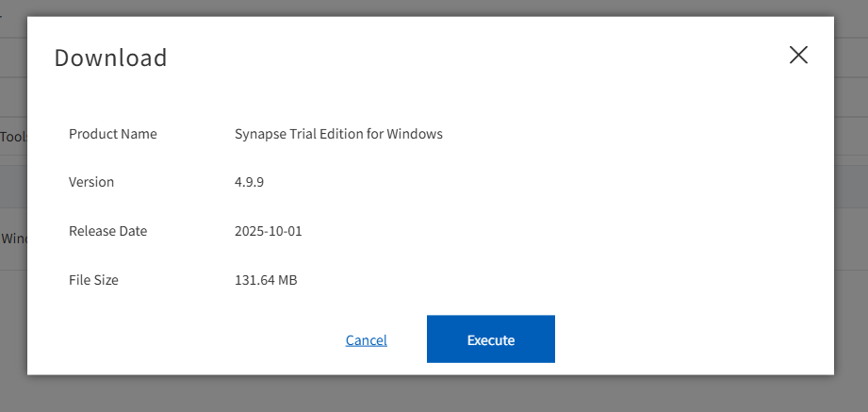The image size is (868, 412).
Task: Click the dimmed backdrop below the dialog
Action: (434, 394)
